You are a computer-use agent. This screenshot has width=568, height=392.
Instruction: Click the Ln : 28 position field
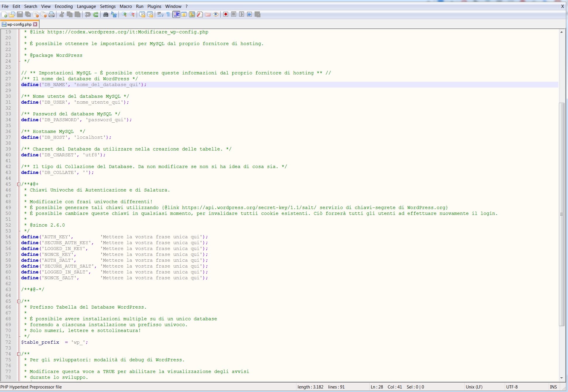click(377, 387)
